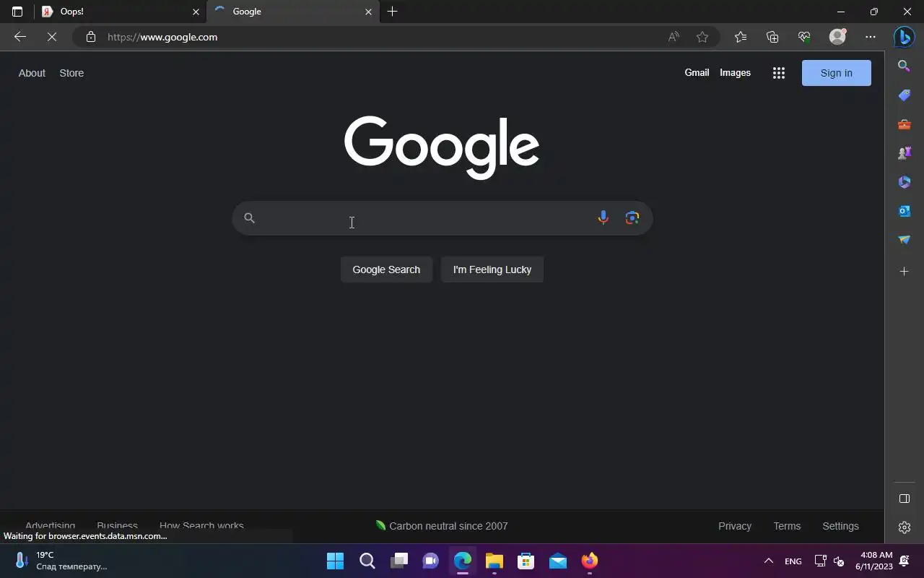Viewport: 924px width, 578px height.
Task: Open Firefox from taskbar
Action: point(590,561)
